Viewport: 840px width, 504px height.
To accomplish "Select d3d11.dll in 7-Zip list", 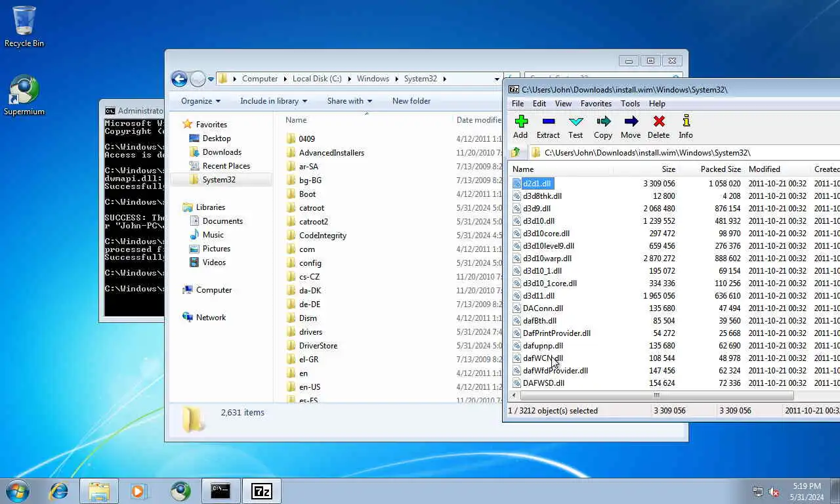I will coord(539,296).
